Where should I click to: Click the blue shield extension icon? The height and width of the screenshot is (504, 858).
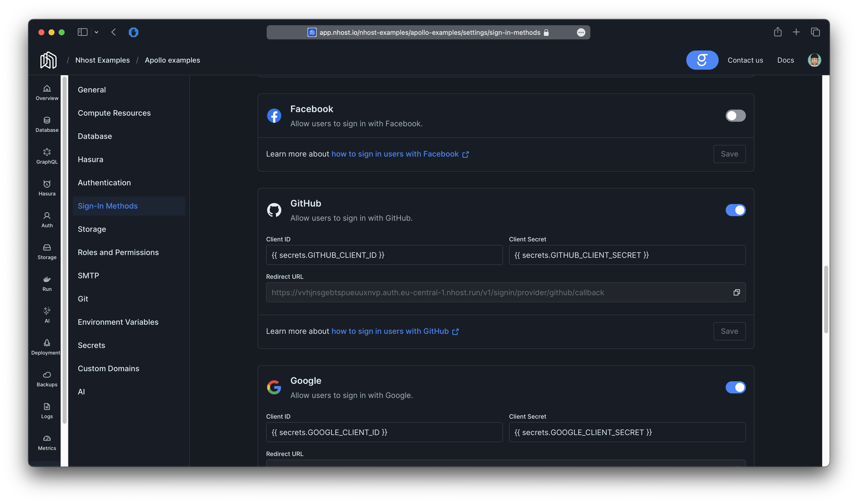click(x=134, y=32)
